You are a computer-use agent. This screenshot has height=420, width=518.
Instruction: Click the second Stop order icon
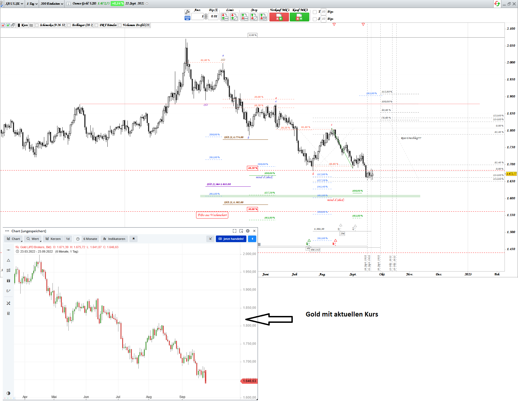point(254,17)
